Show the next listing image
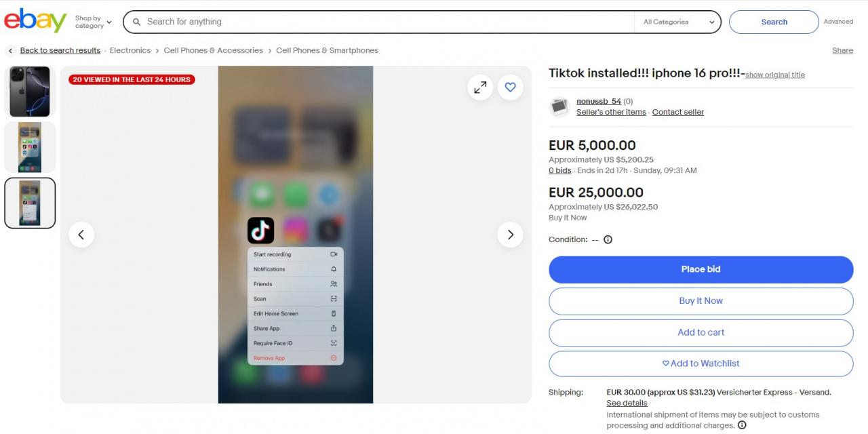Image resolution: width=868 pixels, height=434 pixels. (x=511, y=235)
